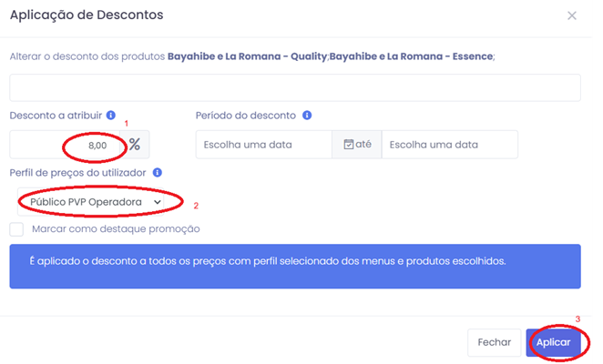The height and width of the screenshot is (364, 603).
Task: Click the chevron arrow of the price profile selector
Action: point(158,201)
